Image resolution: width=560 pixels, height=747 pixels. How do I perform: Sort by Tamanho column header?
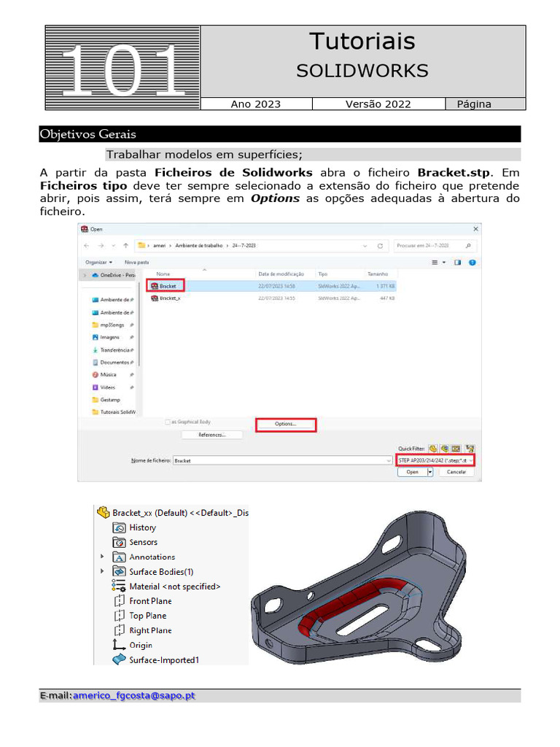[378, 274]
